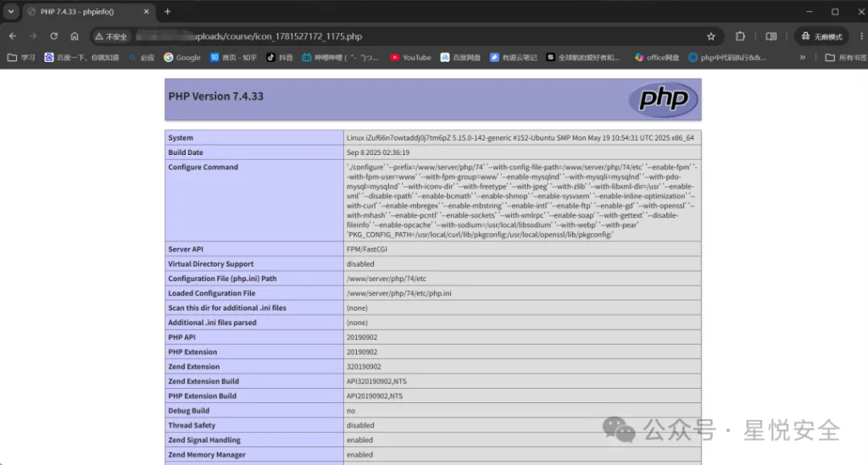Image resolution: width=868 pixels, height=465 pixels.
Task: Open the 全球航拍爱好者 bookmark
Action: pyautogui.click(x=583, y=58)
